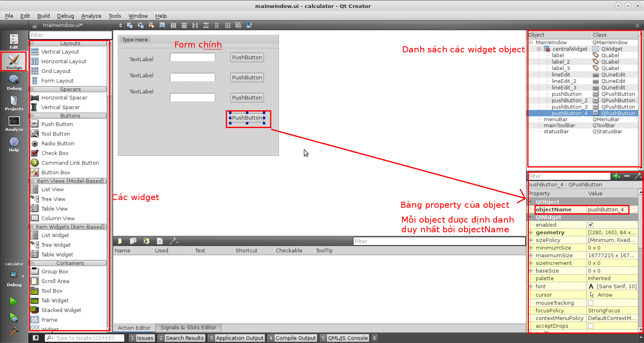Switch to Edit mode in sidebar
644x343 pixels.
pos(14,41)
